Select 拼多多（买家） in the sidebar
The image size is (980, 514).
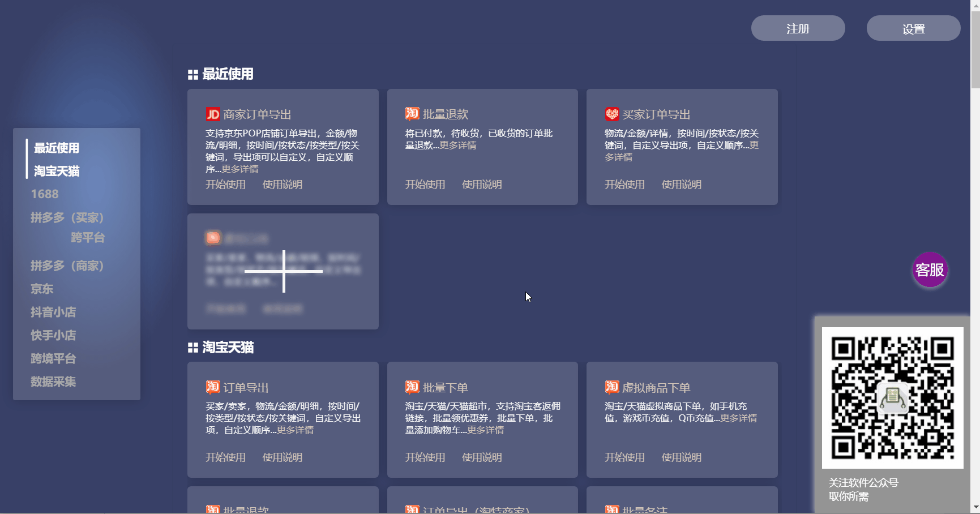pos(67,217)
